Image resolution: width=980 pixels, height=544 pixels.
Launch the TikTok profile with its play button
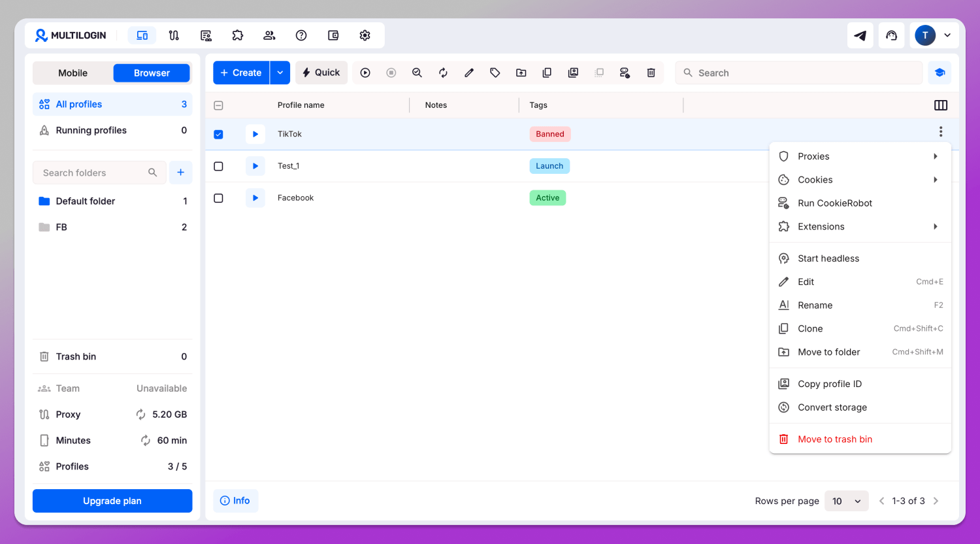[255, 134]
